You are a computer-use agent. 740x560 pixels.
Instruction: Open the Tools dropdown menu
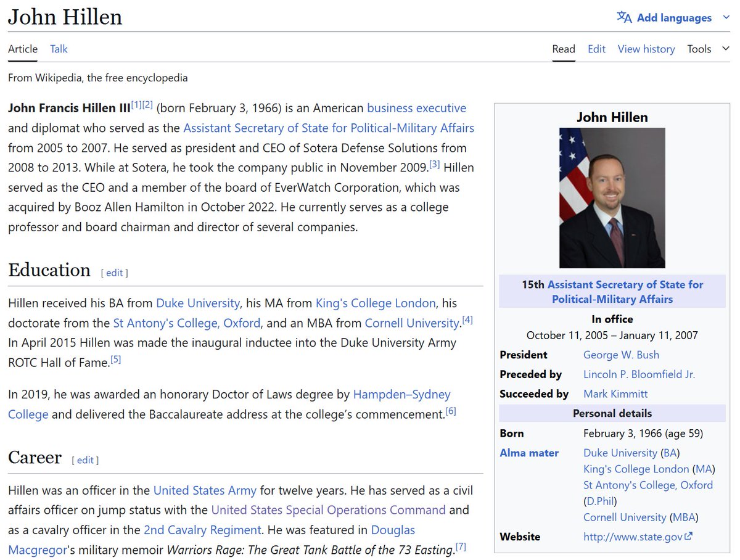tap(707, 49)
